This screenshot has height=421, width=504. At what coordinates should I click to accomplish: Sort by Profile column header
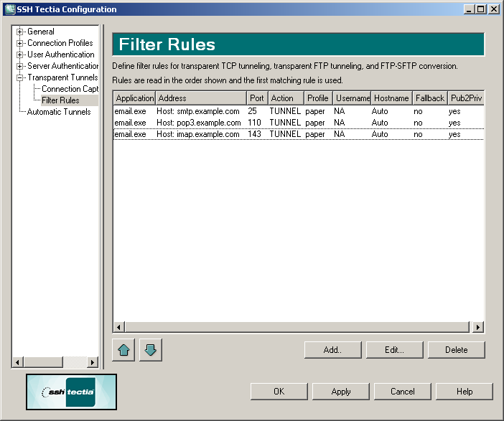318,98
